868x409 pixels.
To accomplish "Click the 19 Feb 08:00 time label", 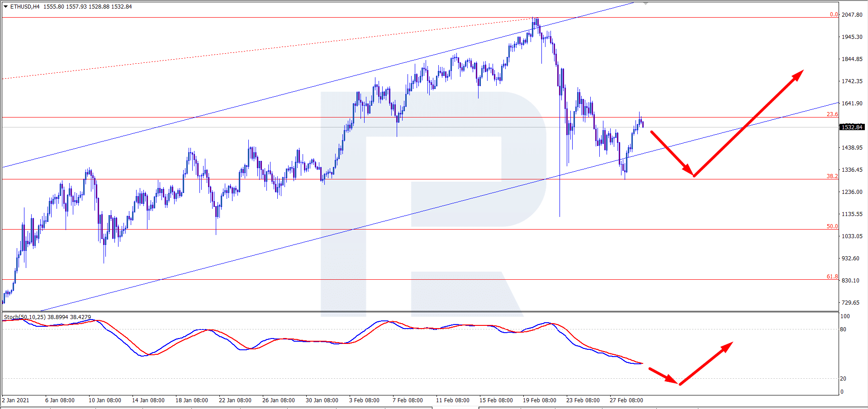I will 540,400.
